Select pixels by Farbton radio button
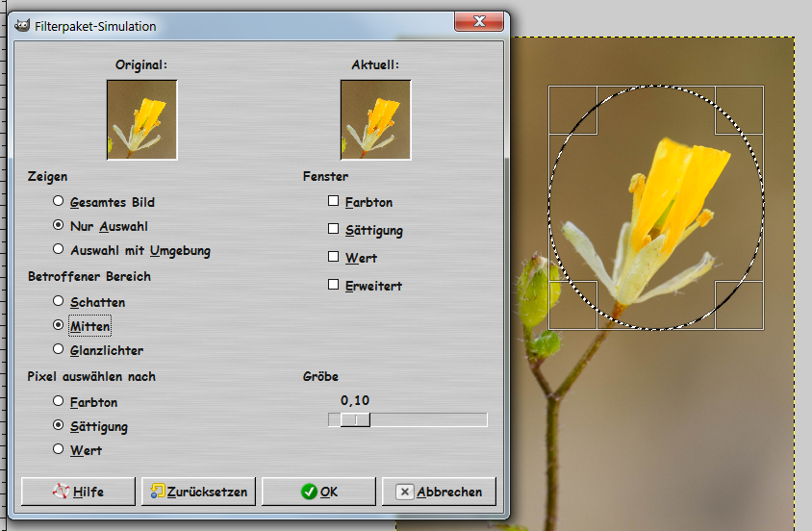This screenshot has height=531, width=812. (x=58, y=401)
